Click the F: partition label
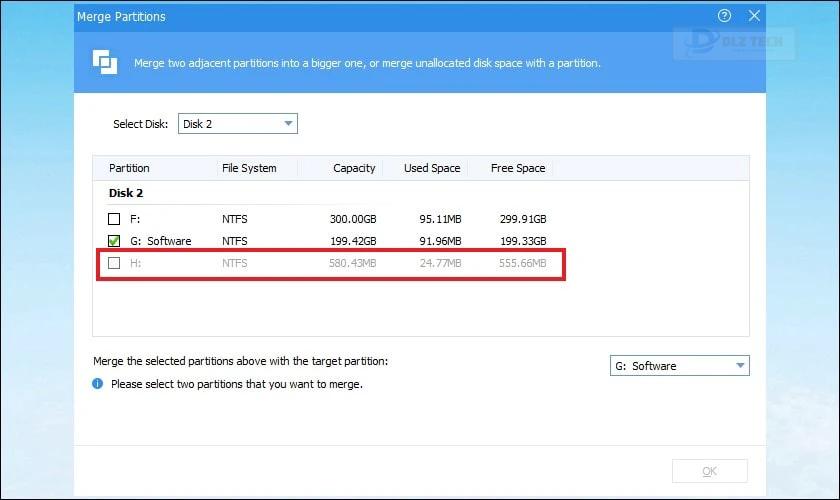This screenshot has width=840, height=500. tap(135, 219)
